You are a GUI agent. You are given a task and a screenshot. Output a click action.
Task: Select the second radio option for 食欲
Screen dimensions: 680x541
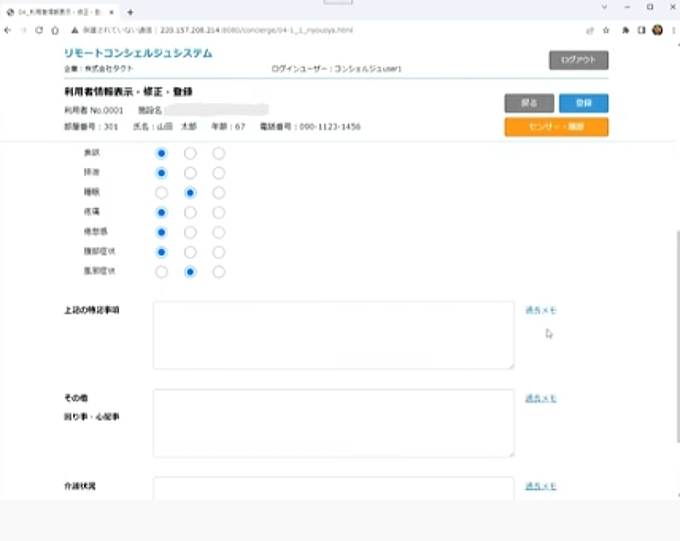tap(190, 153)
